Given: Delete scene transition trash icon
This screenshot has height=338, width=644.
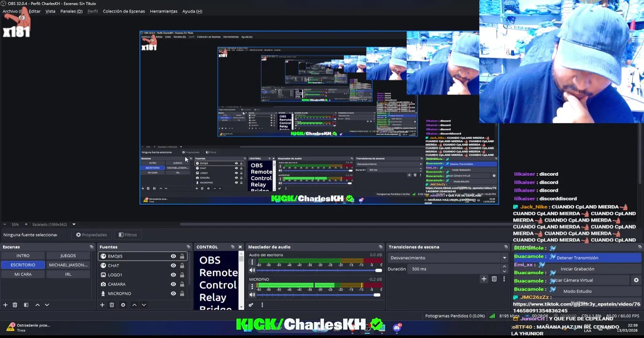Looking at the screenshot, I should point(494,279).
